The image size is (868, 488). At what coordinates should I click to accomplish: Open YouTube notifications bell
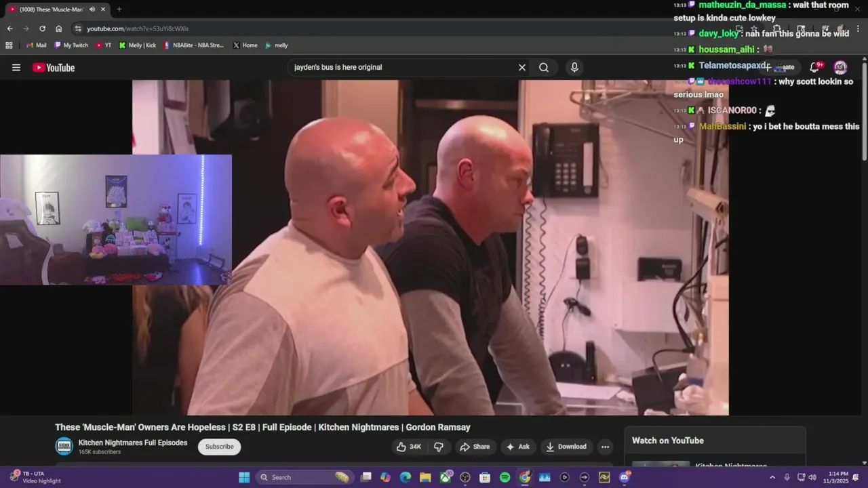coord(815,67)
